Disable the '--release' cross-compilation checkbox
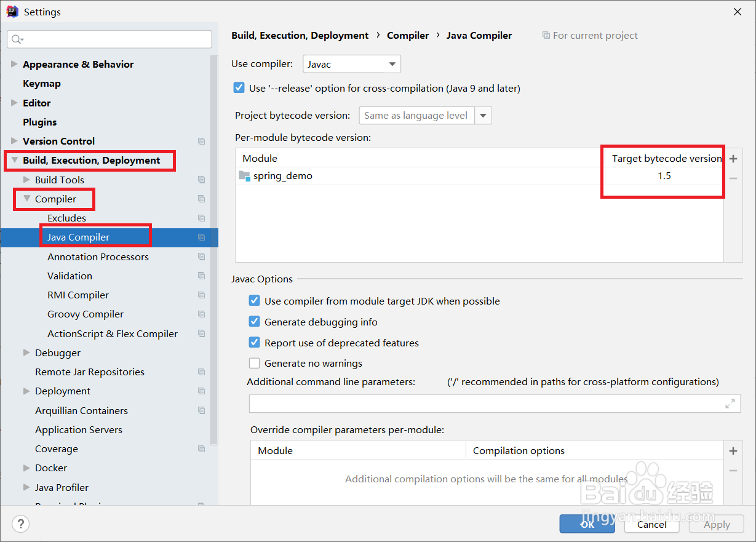756x542 pixels. click(239, 88)
